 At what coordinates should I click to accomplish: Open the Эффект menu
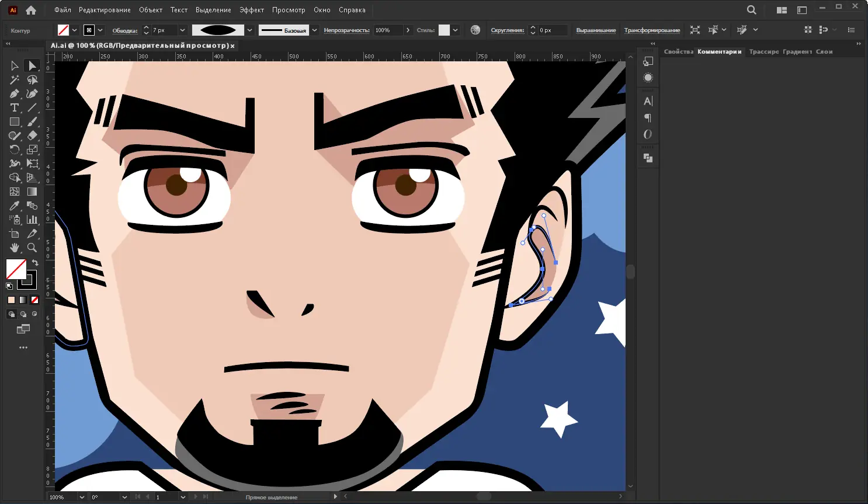(x=251, y=10)
